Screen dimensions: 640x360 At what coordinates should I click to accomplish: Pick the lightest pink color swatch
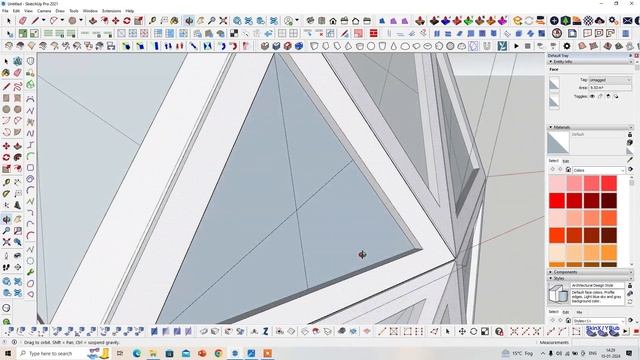point(557,183)
